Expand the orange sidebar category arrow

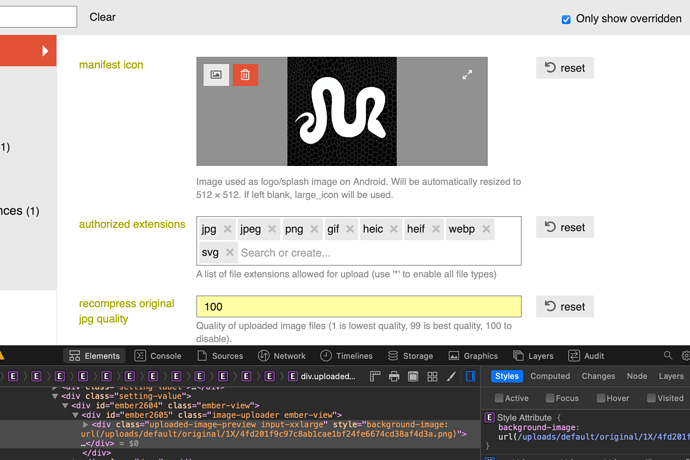pos(45,51)
